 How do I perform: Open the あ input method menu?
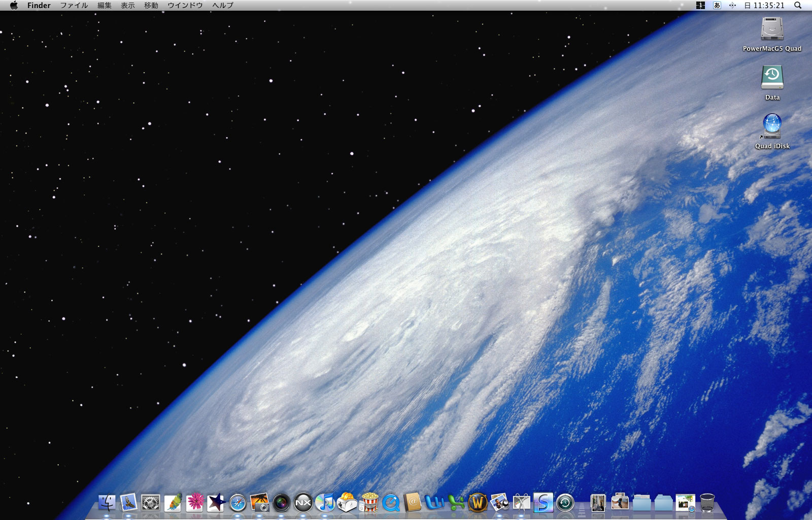point(717,6)
